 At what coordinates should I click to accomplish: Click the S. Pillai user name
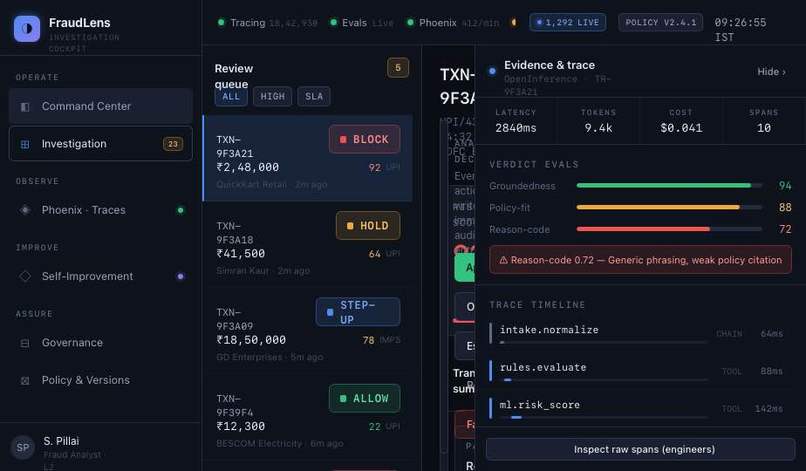pos(61,441)
